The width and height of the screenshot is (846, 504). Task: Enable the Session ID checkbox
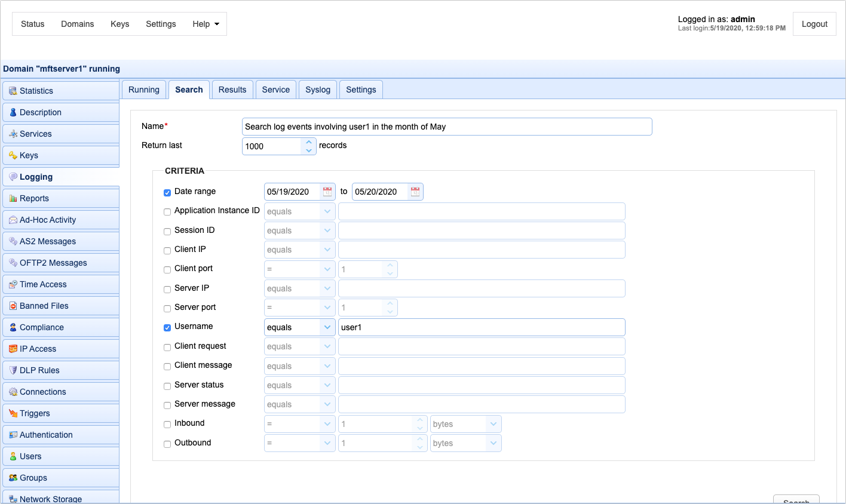click(167, 231)
